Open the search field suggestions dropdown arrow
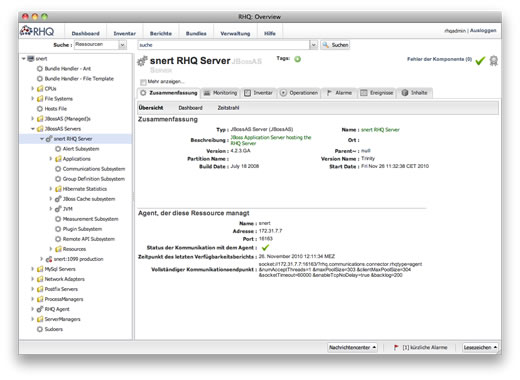520x380 pixels. tap(313, 45)
